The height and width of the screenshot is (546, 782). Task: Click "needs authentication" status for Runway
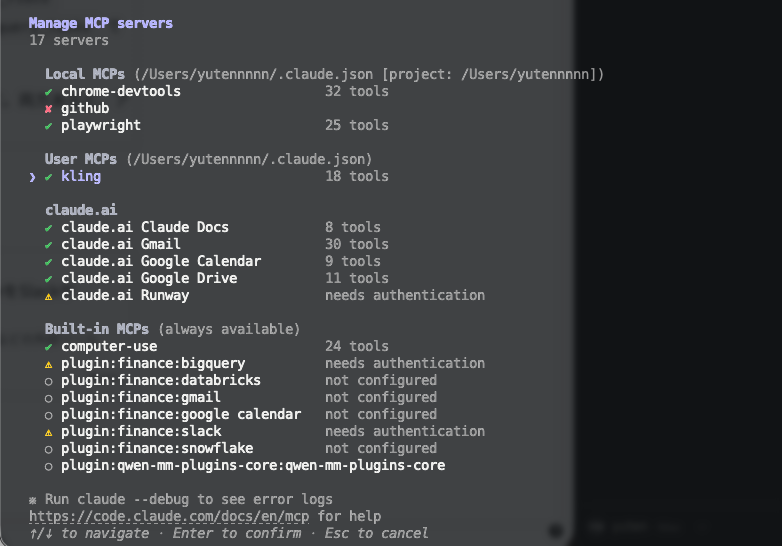coord(404,295)
